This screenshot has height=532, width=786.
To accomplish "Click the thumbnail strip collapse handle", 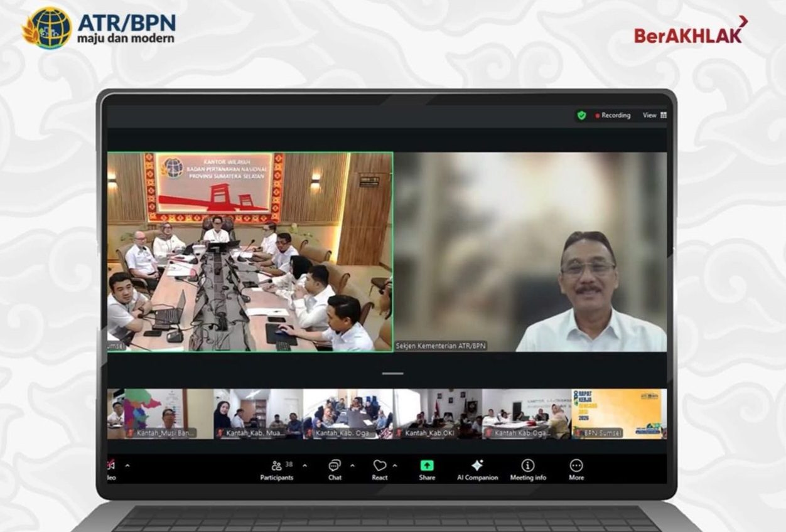I will pyautogui.click(x=392, y=373).
